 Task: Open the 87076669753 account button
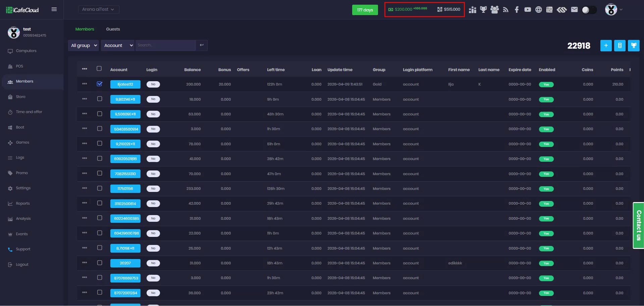coord(125,278)
